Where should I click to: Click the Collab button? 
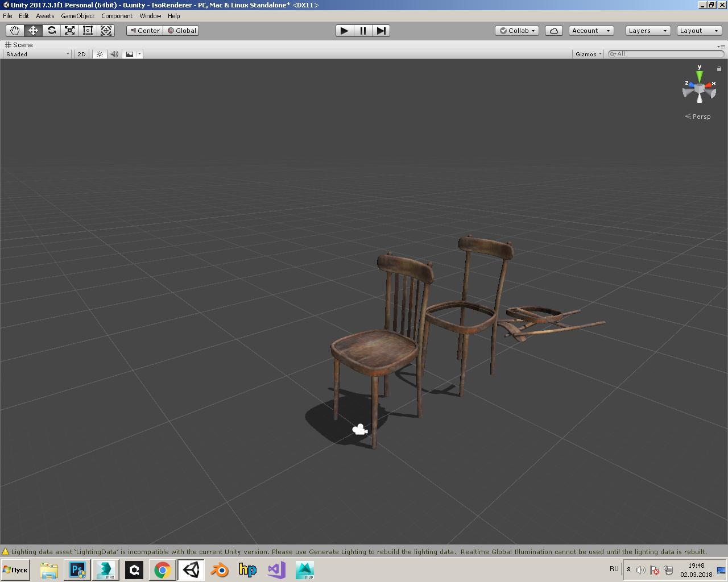point(517,31)
